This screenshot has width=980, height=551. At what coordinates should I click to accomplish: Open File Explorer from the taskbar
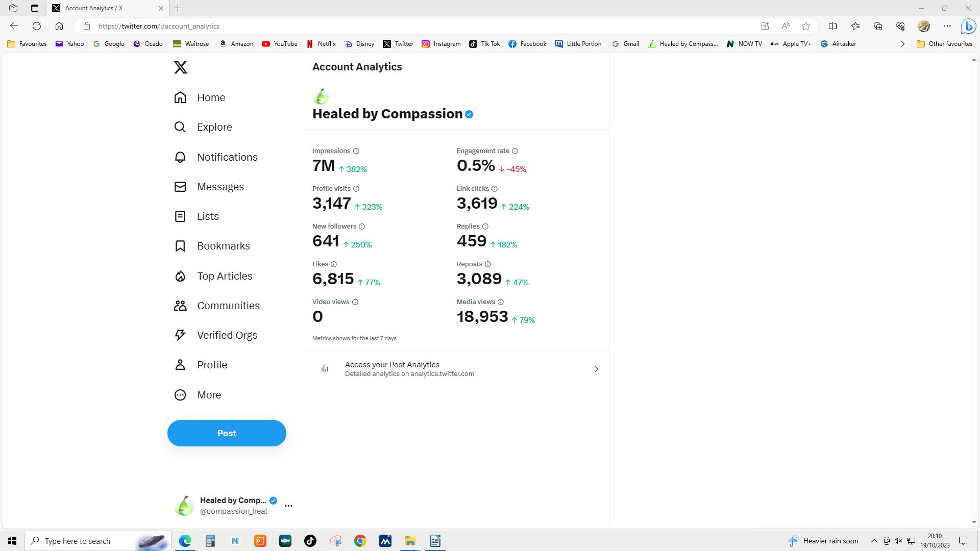(x=410, y=541)
